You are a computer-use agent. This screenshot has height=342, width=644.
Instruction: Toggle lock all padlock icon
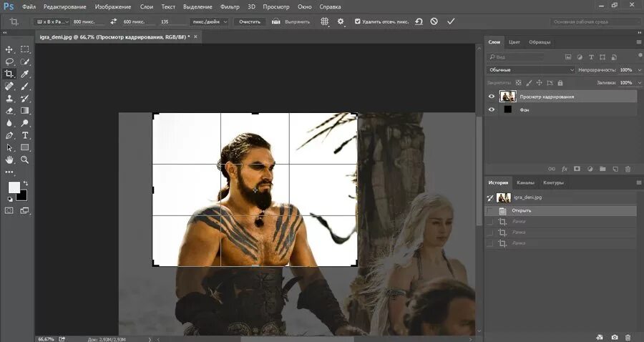point(560,82)
